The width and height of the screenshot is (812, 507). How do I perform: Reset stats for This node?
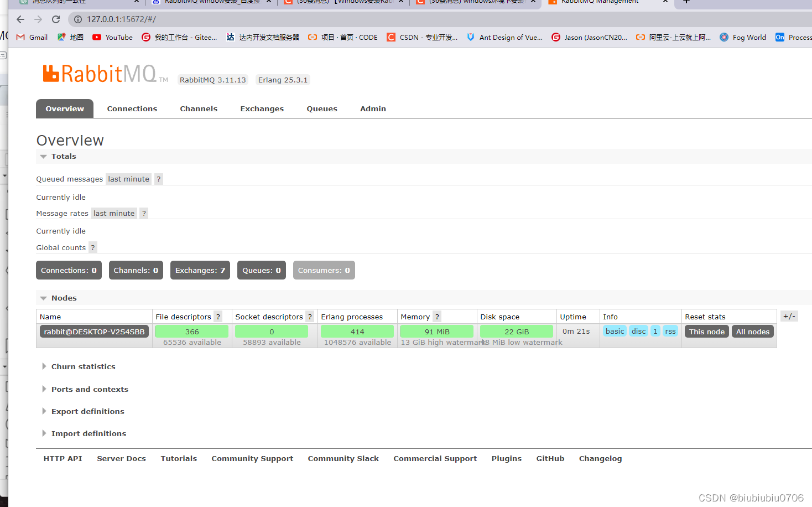707,332
